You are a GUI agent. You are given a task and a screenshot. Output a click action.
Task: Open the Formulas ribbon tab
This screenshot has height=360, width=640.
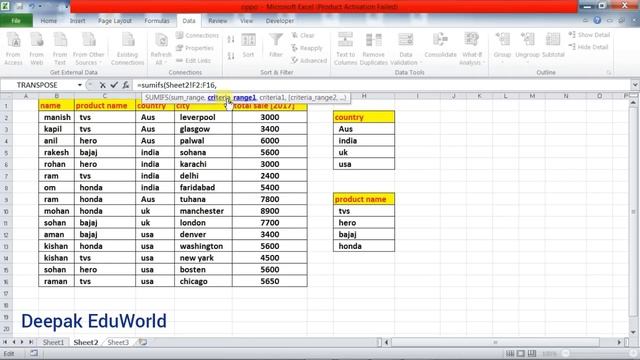click(157, 20)
